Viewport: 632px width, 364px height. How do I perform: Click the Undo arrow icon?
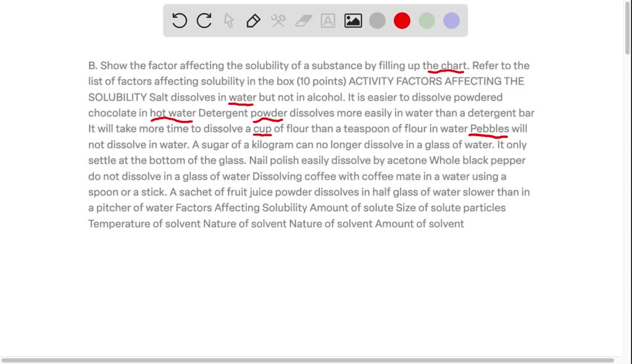(178, 20)
